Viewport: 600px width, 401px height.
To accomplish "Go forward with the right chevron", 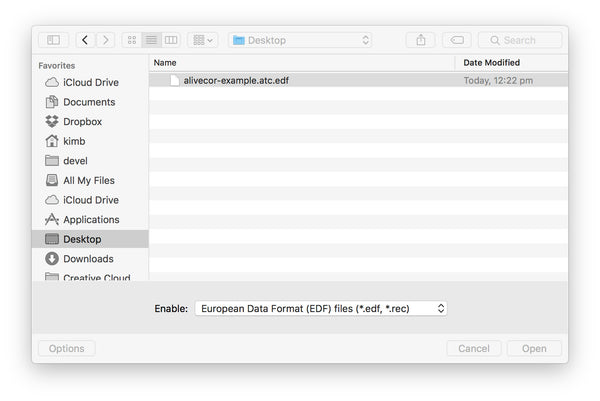I will point(105,40).
